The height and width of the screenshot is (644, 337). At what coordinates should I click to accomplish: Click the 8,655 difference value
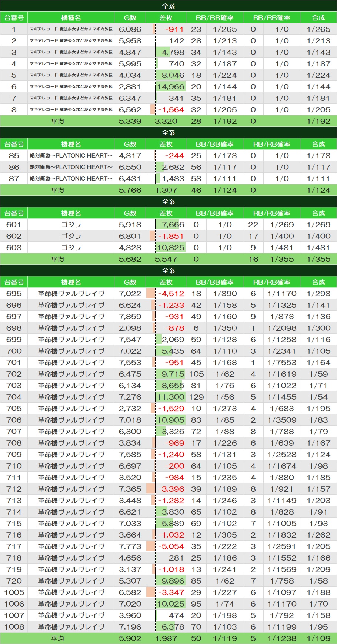(173, 386)
